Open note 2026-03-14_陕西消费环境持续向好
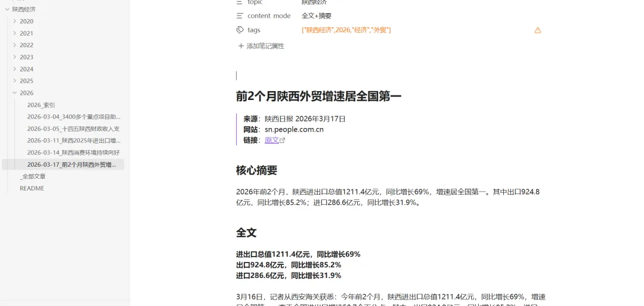The width and height of the screenshot is (644, 306). click(x=73, y=152)
